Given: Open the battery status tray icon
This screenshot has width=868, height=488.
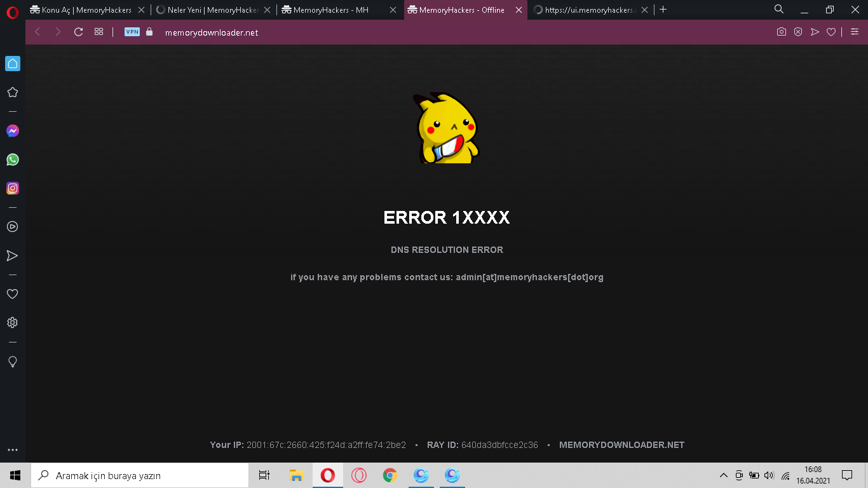Looking at the screenshot, I should coord(754,475).
